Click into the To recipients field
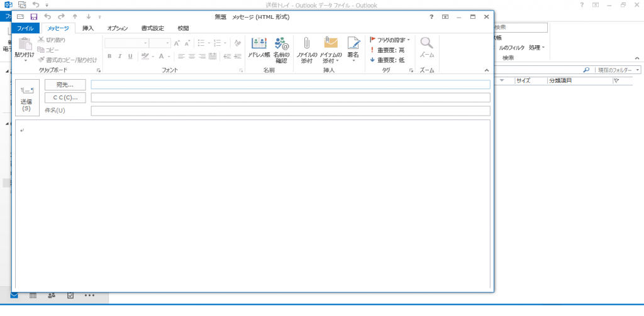 [291, 85]
